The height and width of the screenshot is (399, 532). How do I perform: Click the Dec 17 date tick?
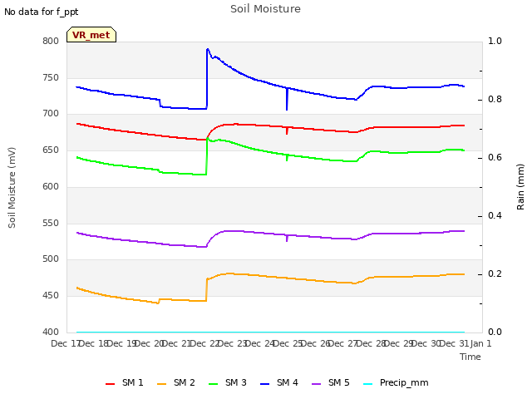pos(65,343)
